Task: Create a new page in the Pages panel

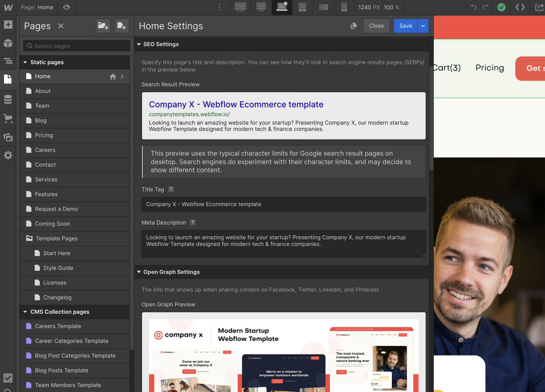Action: [x=122, y=26]
